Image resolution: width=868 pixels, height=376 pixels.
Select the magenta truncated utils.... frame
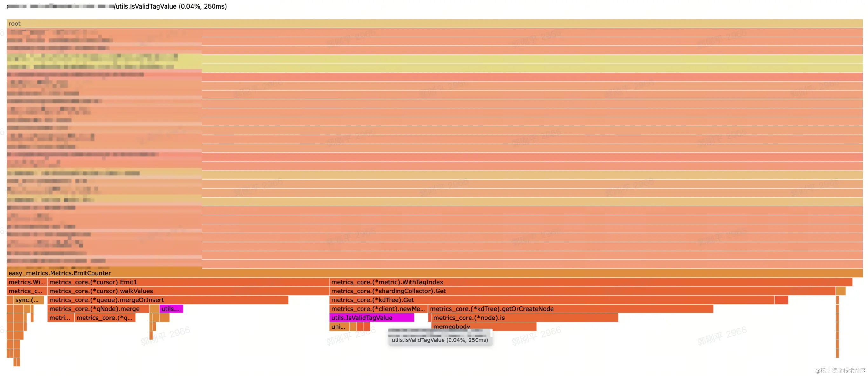tap(171, 309)
